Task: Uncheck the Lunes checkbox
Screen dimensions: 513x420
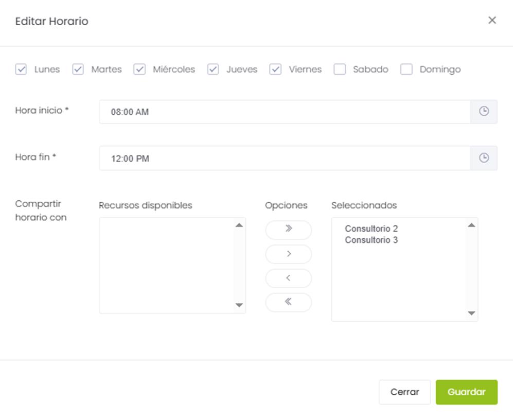Action: pos(21,69)
